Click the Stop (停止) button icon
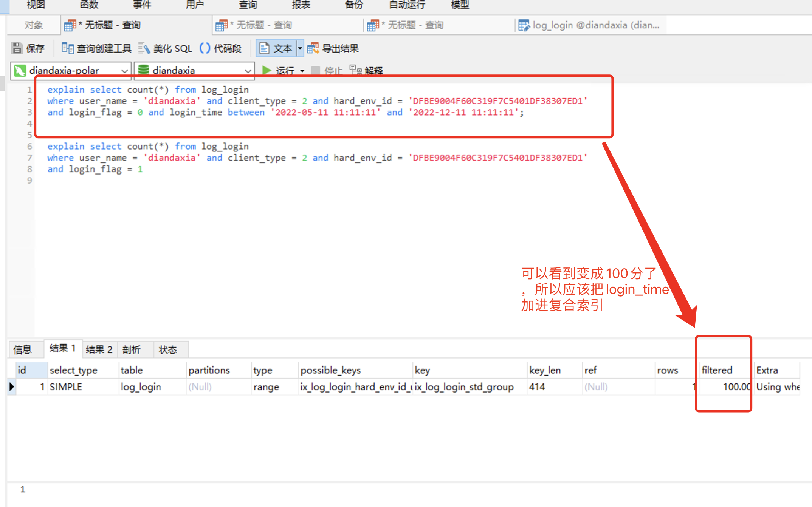The width and height of the screenshot is (812, 507). [315, 71]
